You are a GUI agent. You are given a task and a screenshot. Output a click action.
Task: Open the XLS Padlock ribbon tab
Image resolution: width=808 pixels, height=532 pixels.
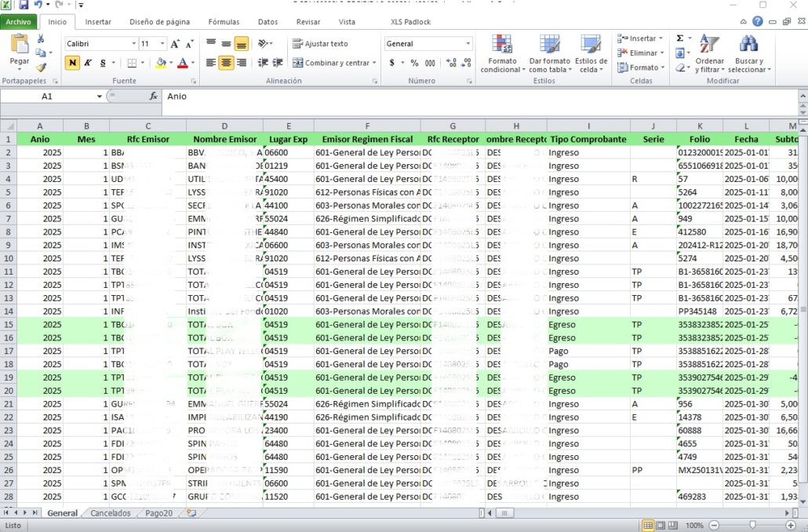(x=410, y=22)
